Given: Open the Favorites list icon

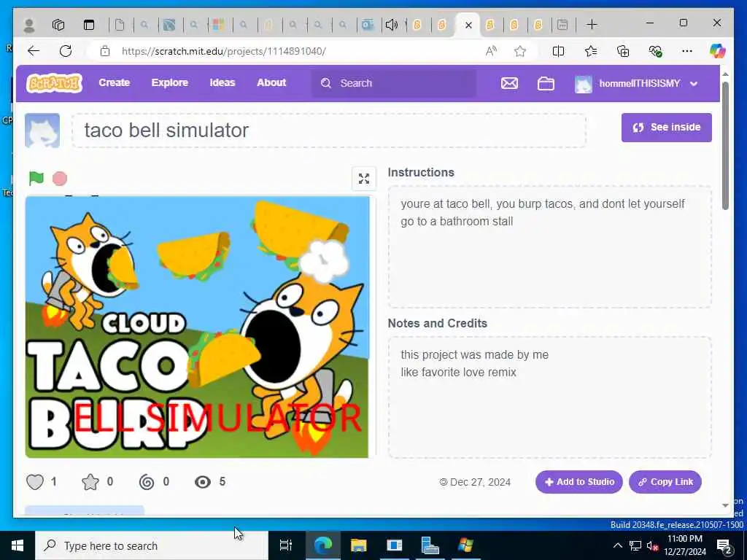Looking at the screenshot, I should [x=591, y=51].
